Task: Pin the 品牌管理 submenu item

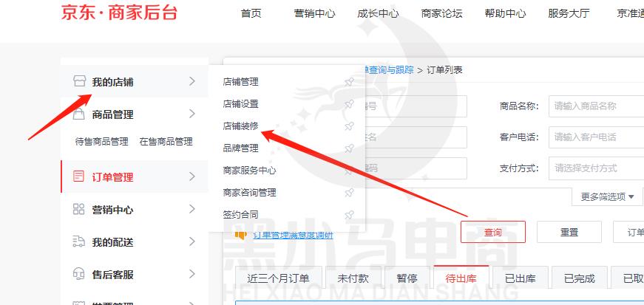Action: (349, 148)
